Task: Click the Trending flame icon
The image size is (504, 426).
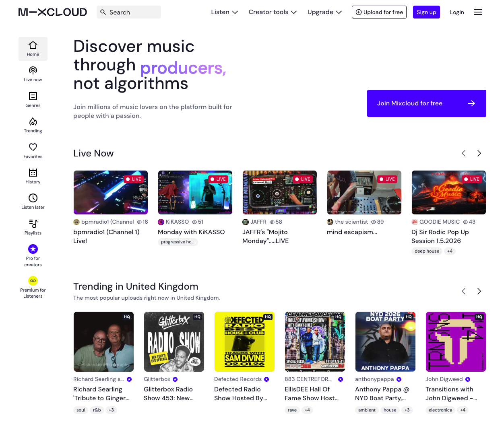Action: point(33,122)
